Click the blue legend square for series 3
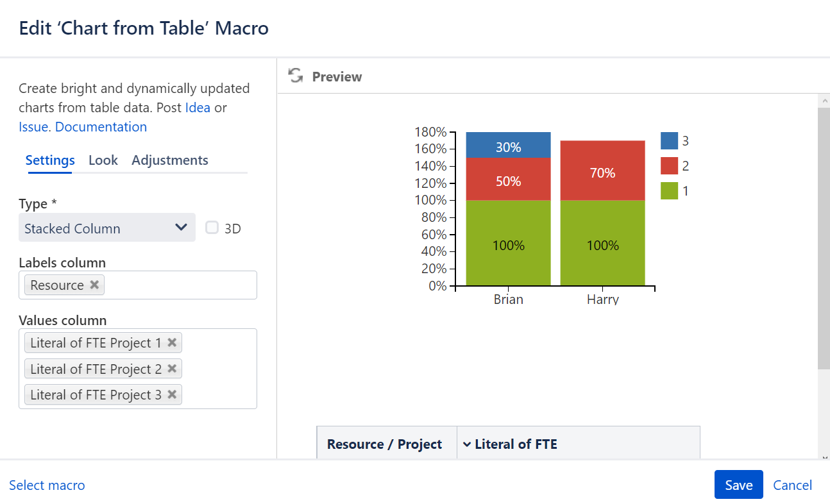The height and width of the screenshot is (504, 830). point(669,140)
